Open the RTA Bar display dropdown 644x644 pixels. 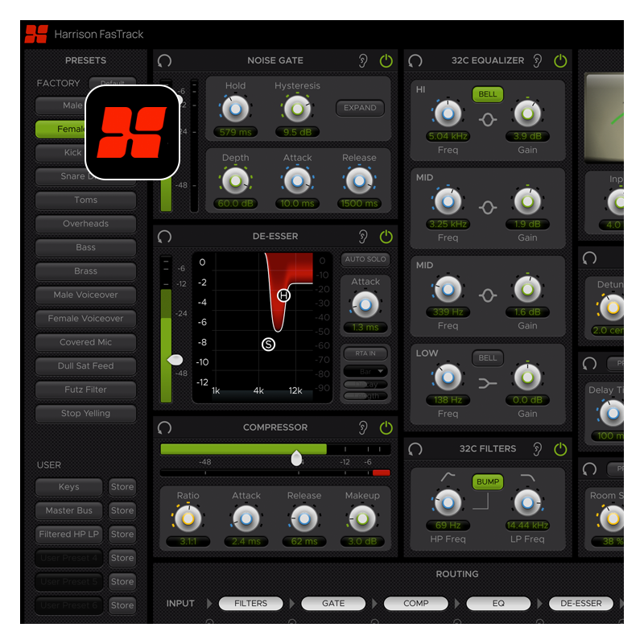tap(365, 371)
